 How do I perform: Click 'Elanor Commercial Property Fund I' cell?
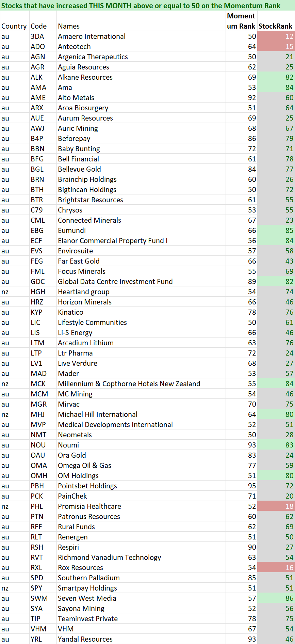coord(141,240)
